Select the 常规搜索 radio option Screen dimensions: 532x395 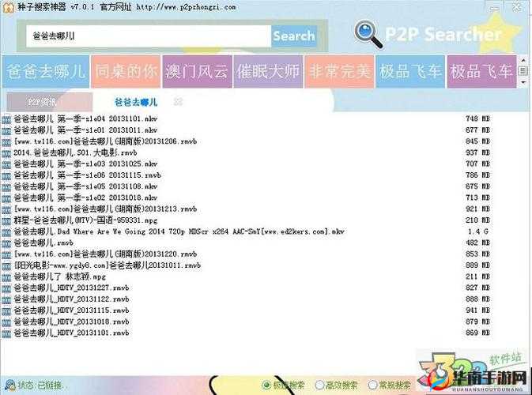click(372, 385)
